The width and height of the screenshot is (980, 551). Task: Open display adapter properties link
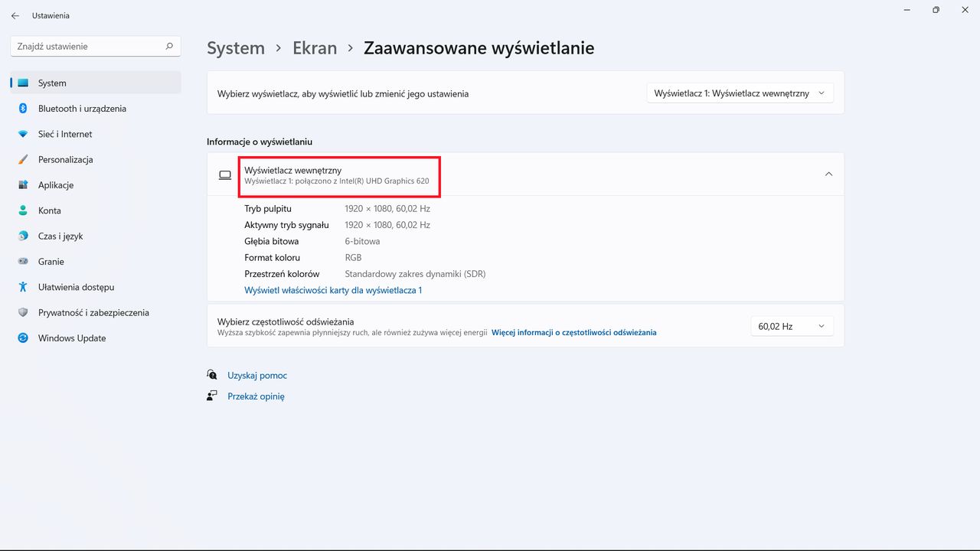click(333, 290)
